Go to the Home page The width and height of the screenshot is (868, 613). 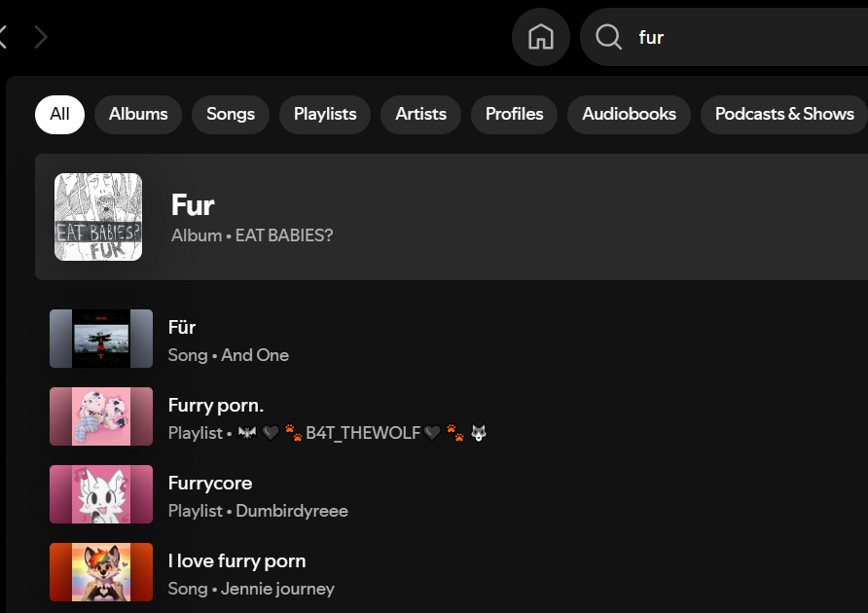click(541, 37)
